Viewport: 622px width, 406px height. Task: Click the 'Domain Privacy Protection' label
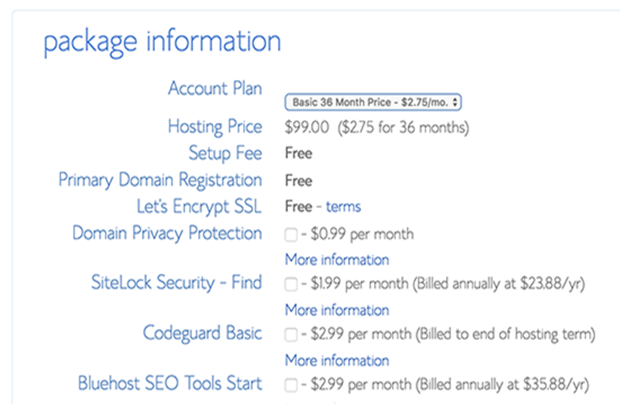coord(167,233)
